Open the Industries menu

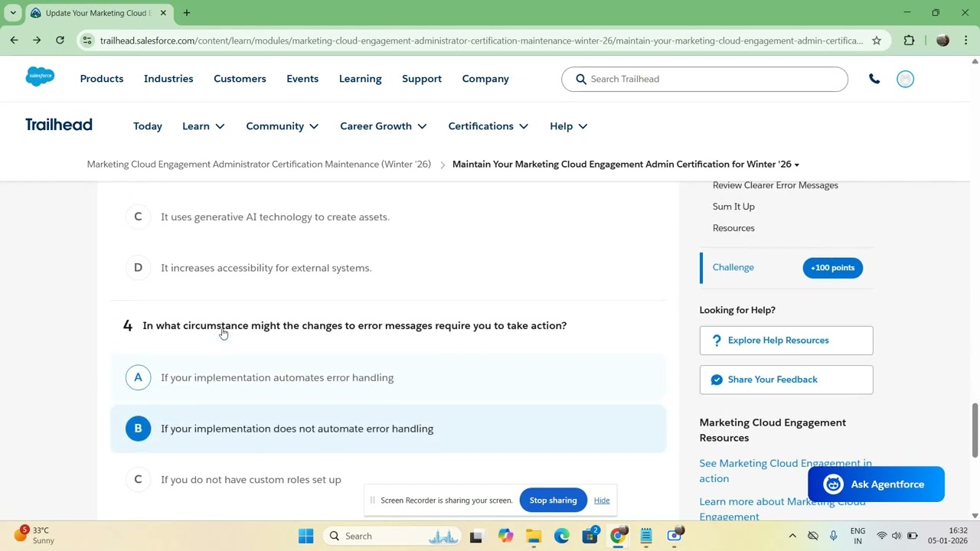click(x=168, y=79)
